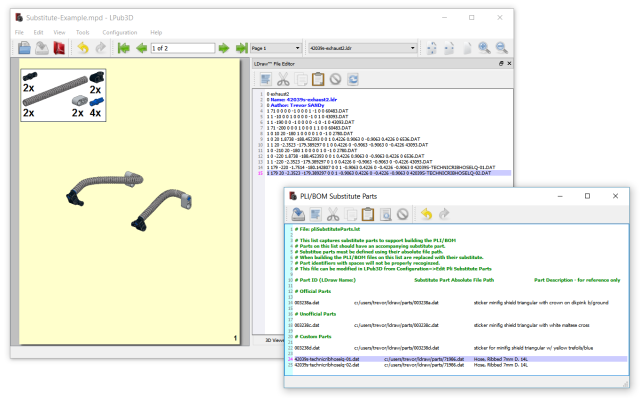Redo in the Substitute Parts toolbar
640x398 pixels.
[444, 214]
